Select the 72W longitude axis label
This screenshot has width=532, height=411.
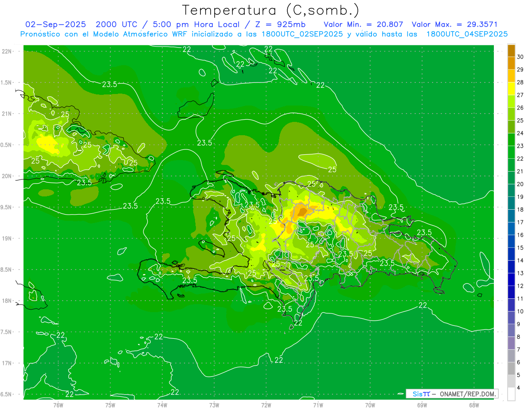click(x=266, y=405)
